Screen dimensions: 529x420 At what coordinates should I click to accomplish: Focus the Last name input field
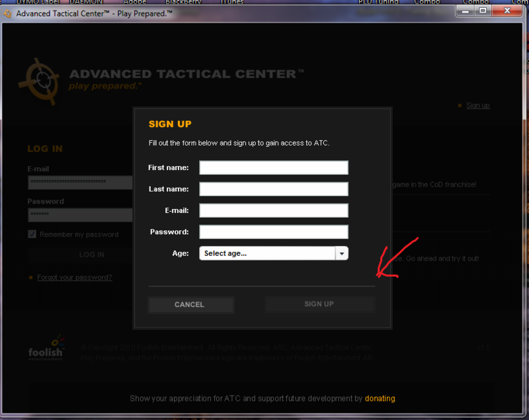pos(273,189)
